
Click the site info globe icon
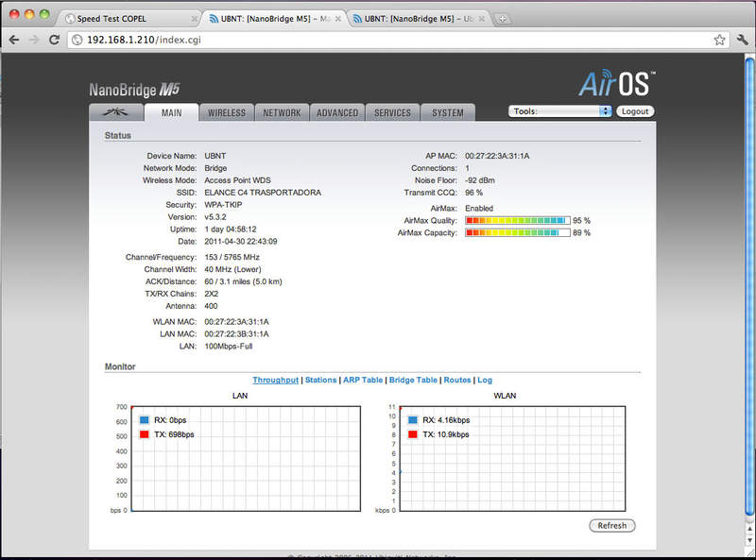tap(77, 40)
